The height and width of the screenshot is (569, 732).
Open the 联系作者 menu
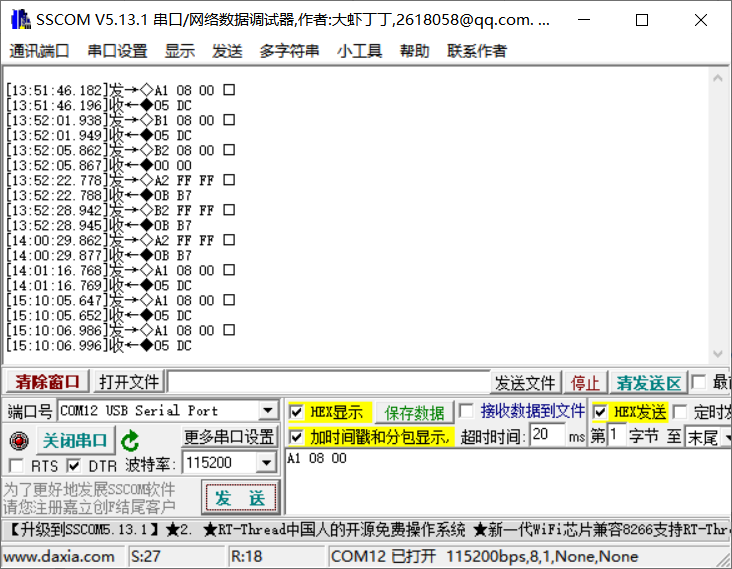tap(477, 51)
